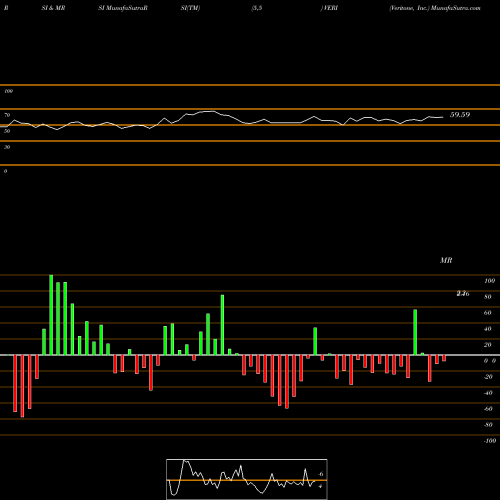The width and height of the screenshot is (500, 500).
Task: Click the RSI 100 level label
Action: (8, 91)
